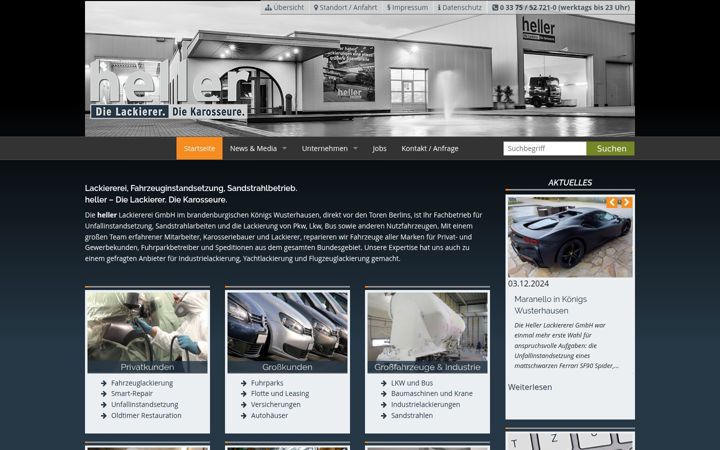Click the phone number 0 33 75 / 52 721-0
This screenshot has height=450, width=720.
point(528,7)
